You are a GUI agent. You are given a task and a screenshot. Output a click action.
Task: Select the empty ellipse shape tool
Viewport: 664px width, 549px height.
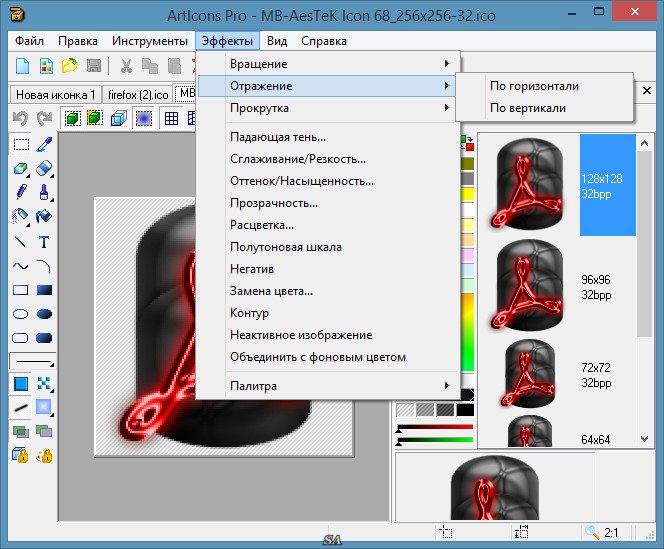(21, 314)
